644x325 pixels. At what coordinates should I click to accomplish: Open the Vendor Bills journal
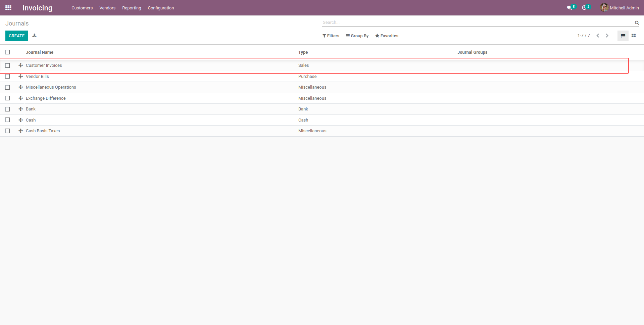pos(37,77)
